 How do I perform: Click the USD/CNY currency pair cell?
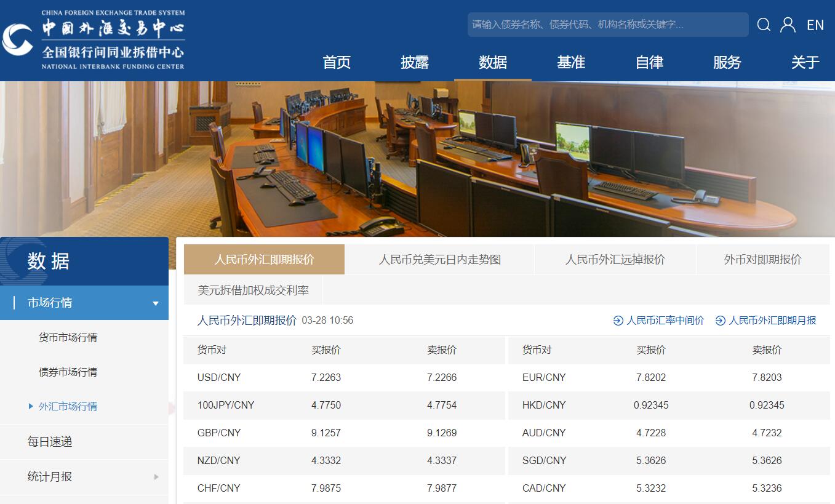point(219,377)
